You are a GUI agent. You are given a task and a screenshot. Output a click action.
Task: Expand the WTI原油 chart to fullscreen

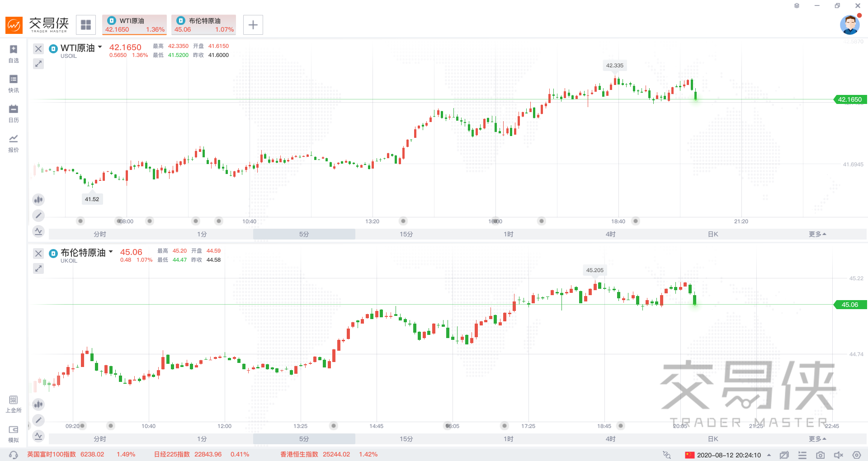coord(38,64)
